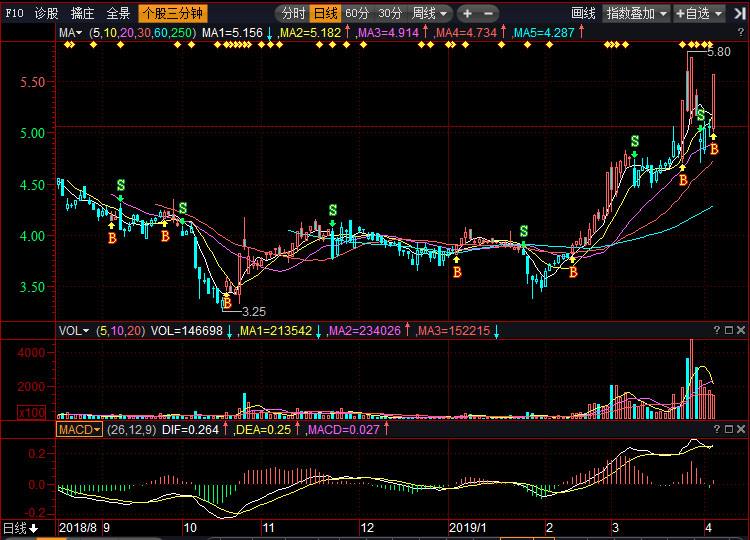
Task: Click the 3.25 low price label
Action: 254,312
